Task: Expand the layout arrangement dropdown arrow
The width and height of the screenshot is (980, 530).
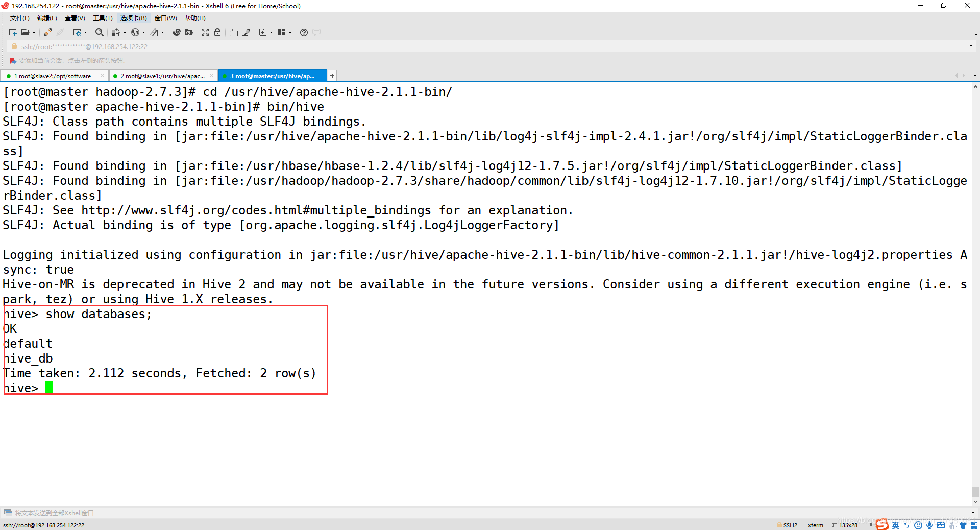Action: click(x=290, y=33)
